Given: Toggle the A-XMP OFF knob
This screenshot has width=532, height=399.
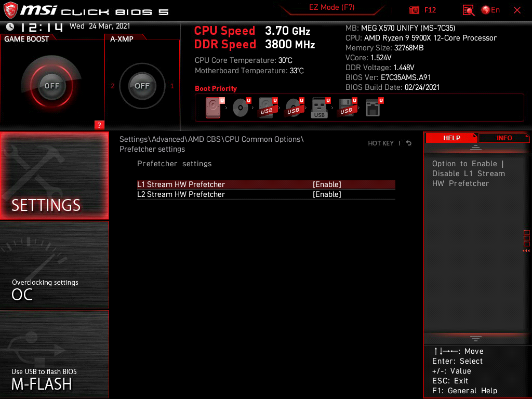Looking at the screenshot, I should (x=142, y=86).
